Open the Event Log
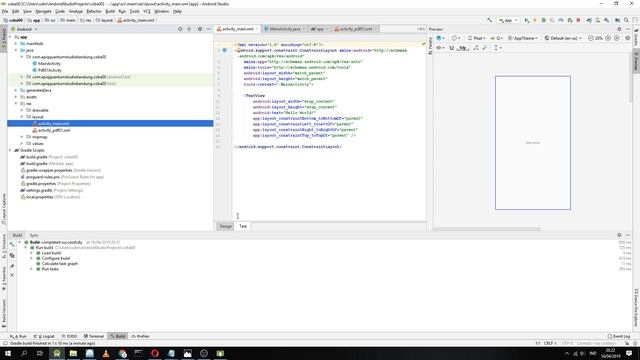This screenshot has width=640, height=360. [x=619, y=336]
